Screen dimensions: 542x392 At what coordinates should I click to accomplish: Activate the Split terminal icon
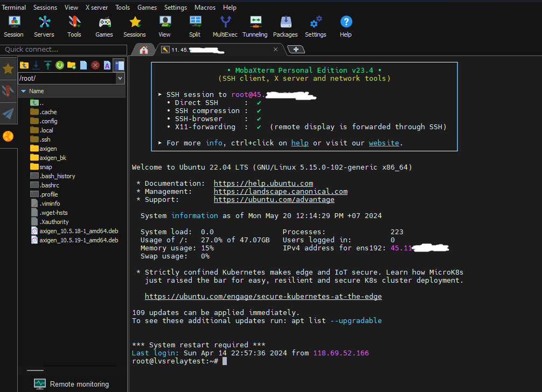point(195,26)
